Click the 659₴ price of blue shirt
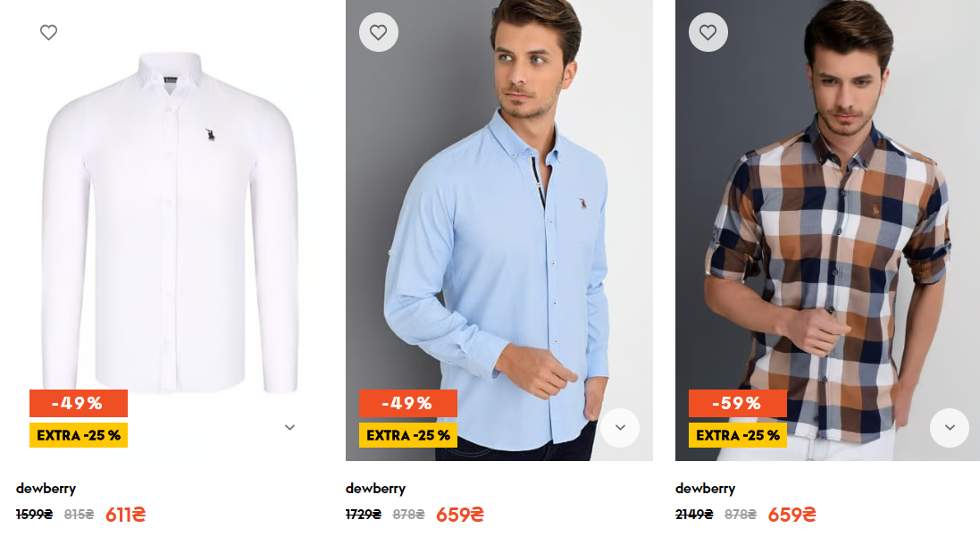The image size is (980, 545). click(459, 515)
